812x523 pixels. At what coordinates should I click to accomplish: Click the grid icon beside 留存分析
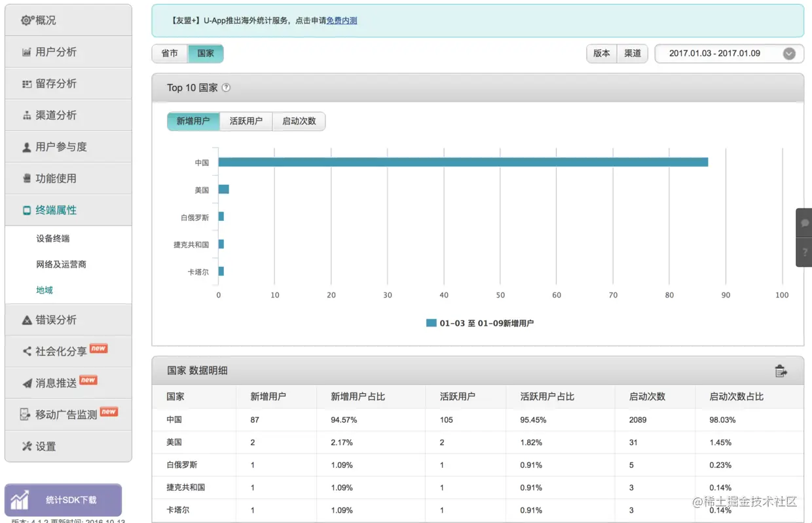coord(27,84)
